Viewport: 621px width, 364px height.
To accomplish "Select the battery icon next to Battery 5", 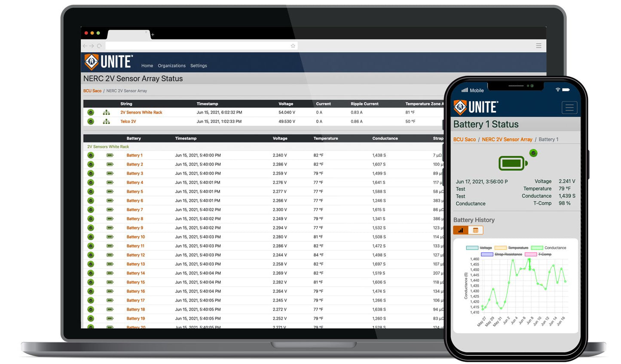I will pyautogui.click(x=111, y=191).
